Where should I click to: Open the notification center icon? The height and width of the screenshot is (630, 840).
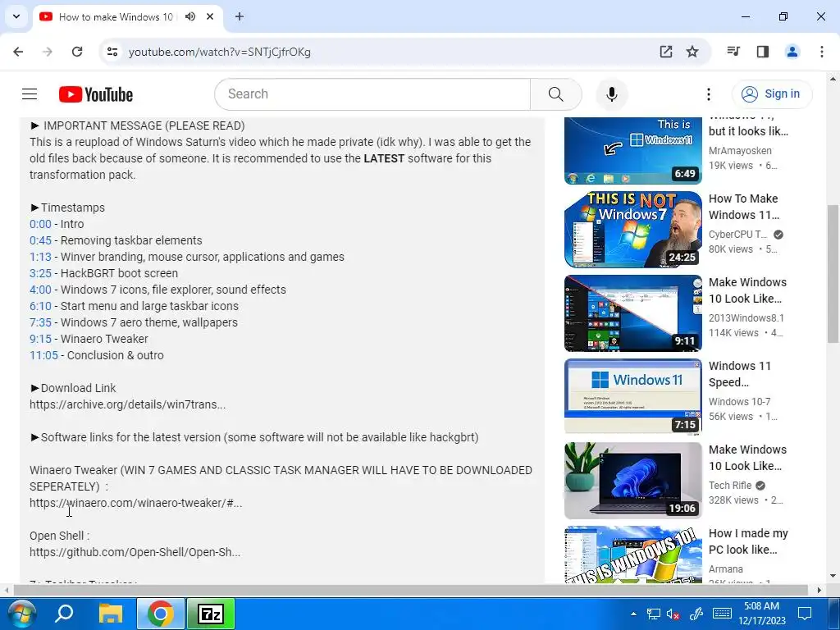click(805, 614)
